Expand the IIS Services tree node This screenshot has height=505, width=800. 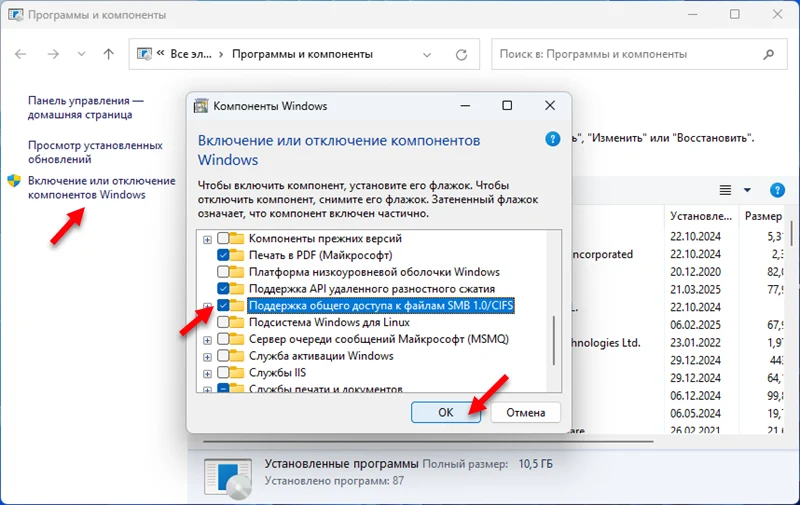pos(207,374)
